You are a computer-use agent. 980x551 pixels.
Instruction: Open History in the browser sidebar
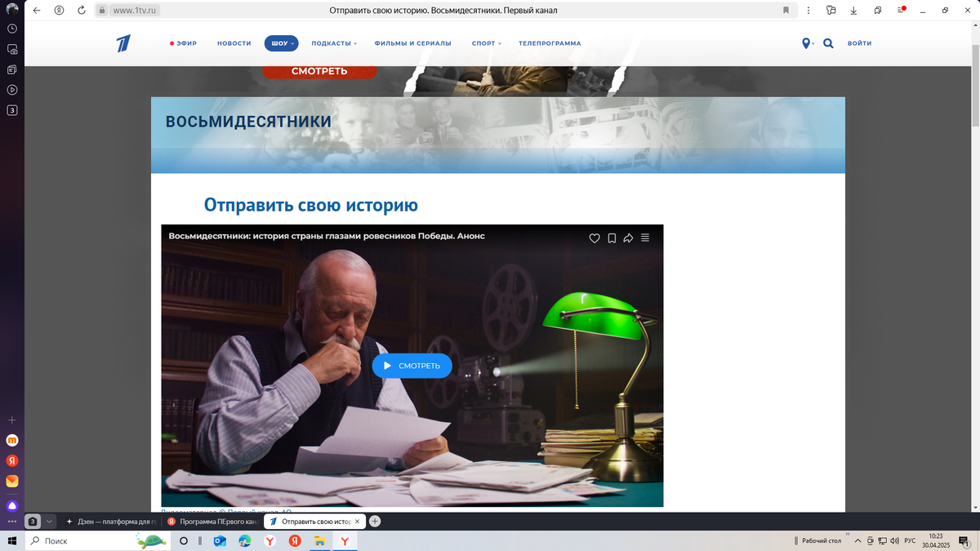[x=11, y=29]
